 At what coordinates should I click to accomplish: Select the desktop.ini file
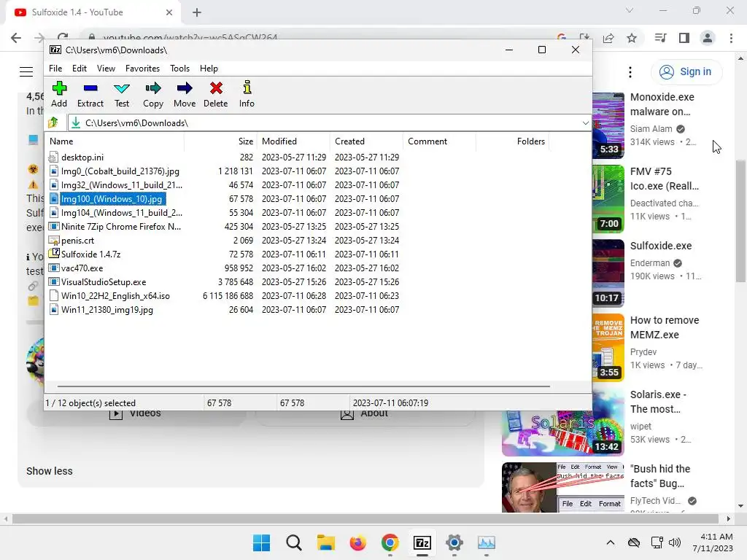[82, 157]
